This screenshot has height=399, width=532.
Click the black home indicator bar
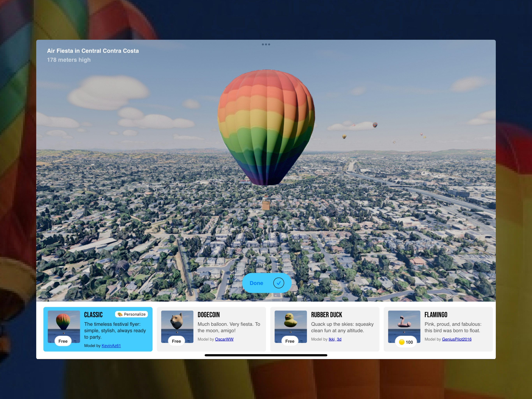click(266, 355)
